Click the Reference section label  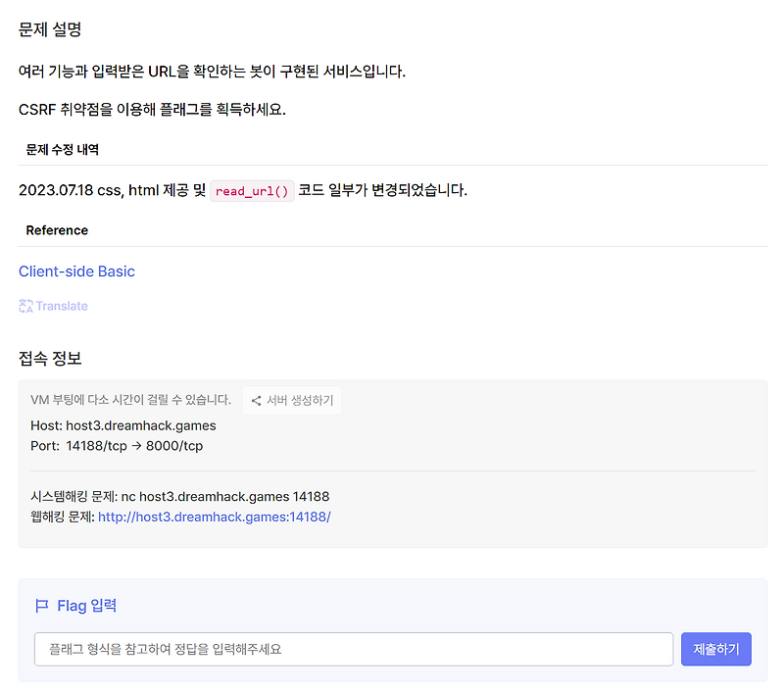coord(57,230)
